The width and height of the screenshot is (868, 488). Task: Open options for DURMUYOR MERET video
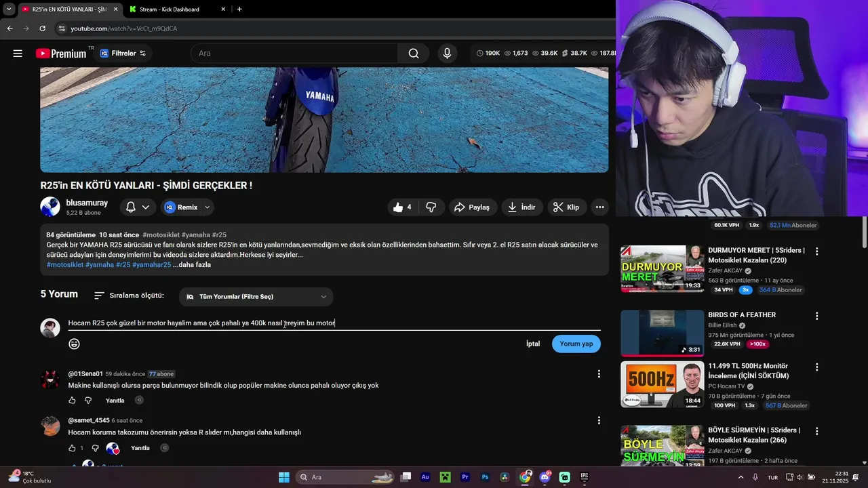coord(817,251)
